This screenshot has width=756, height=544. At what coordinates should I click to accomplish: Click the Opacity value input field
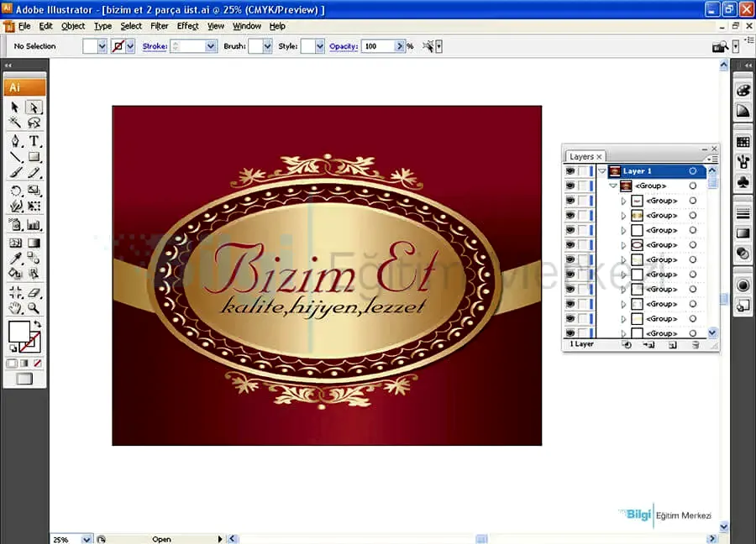tap(376, 46)
